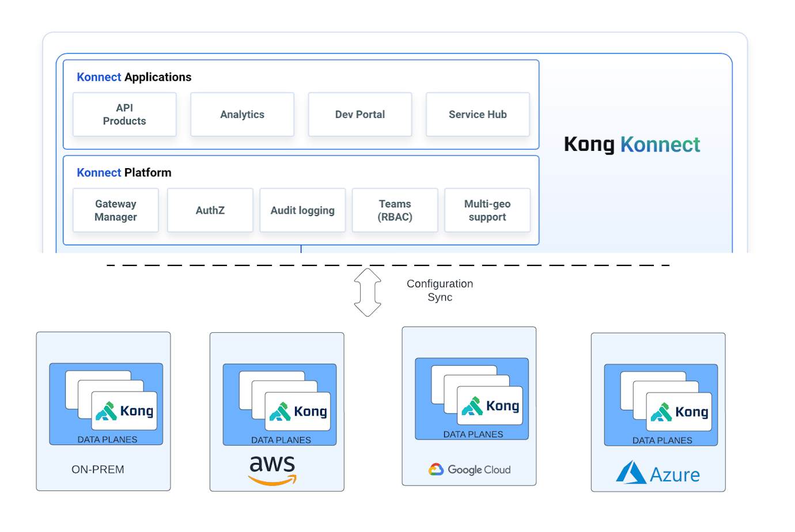Screen dimensions: 795x532
Task: Click the Audit logging box
Action: [x=302, y=210]
